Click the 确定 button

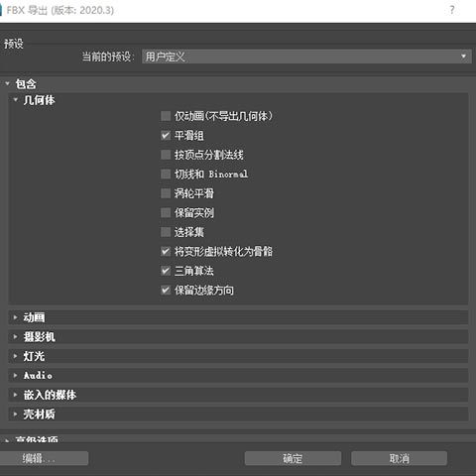pos(293,458)
